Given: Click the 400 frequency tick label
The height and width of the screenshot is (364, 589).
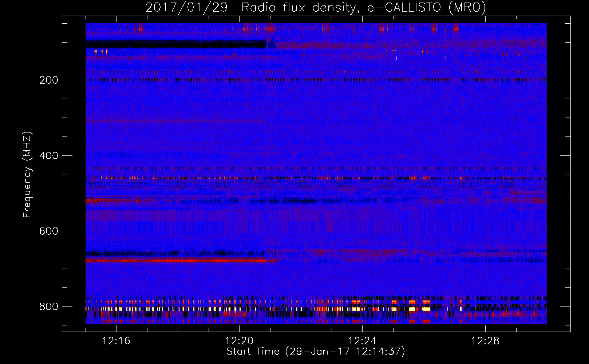Looking at the screenshot, I should coord(49,155).
